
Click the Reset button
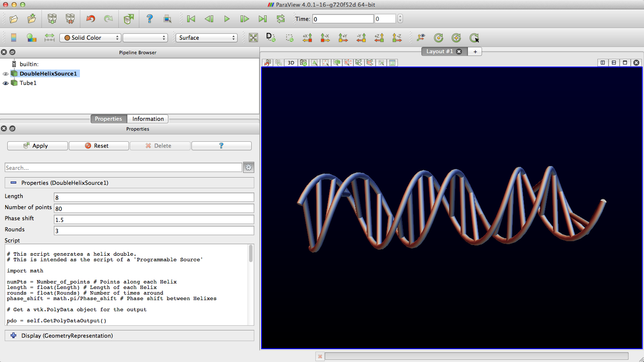pos(99,146)
